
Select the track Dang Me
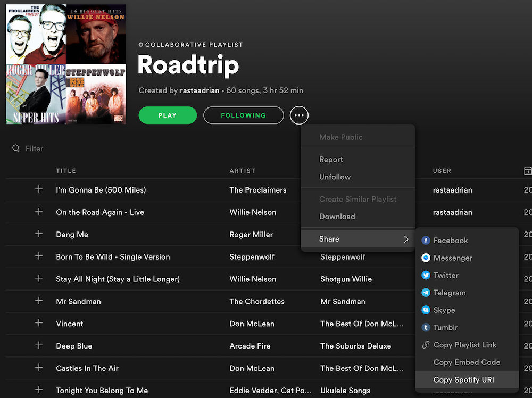pos(72,235)
